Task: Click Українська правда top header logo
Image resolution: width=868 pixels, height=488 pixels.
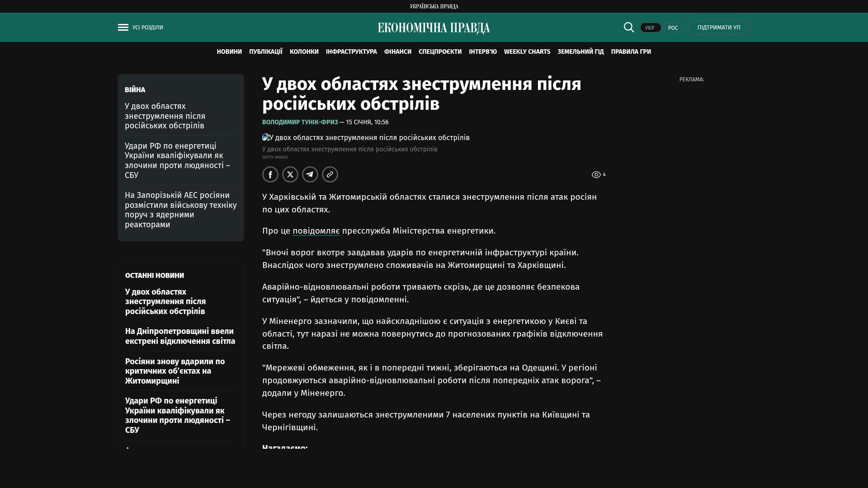Action: pyautogui.click(x=434, y=6)
